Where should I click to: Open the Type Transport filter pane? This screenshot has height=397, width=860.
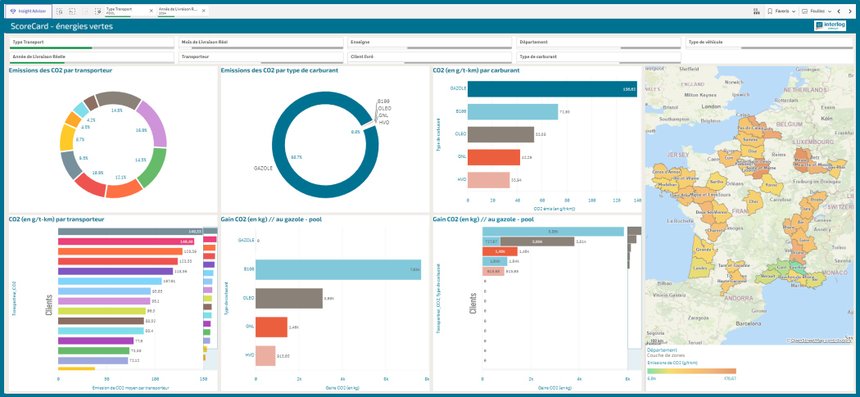click(91, 43)
